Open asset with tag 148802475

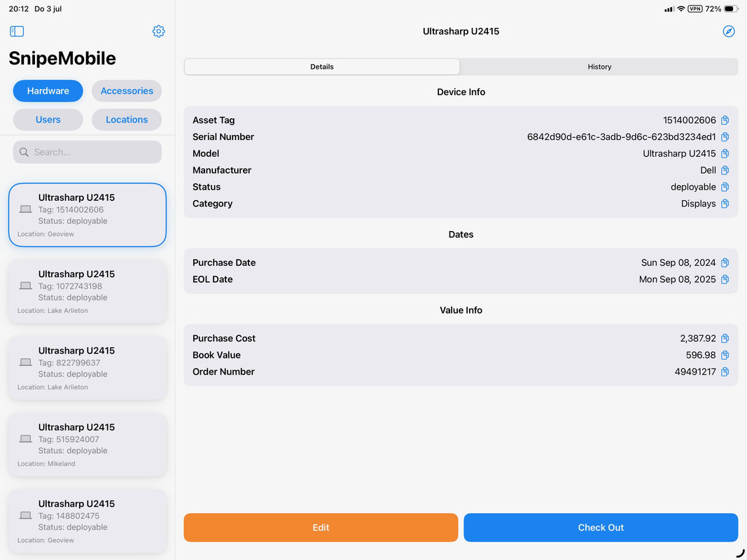88,521
